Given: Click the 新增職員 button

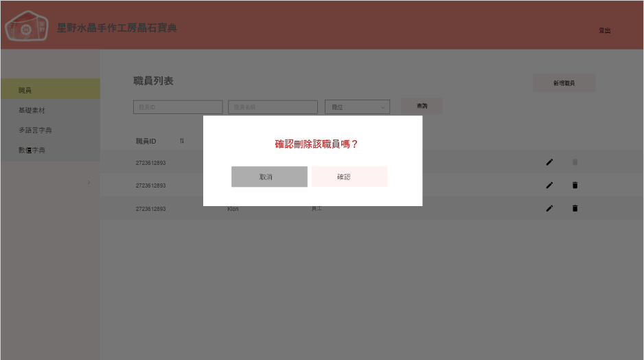Looking at the screenshot, I should [x=564, y=83].
